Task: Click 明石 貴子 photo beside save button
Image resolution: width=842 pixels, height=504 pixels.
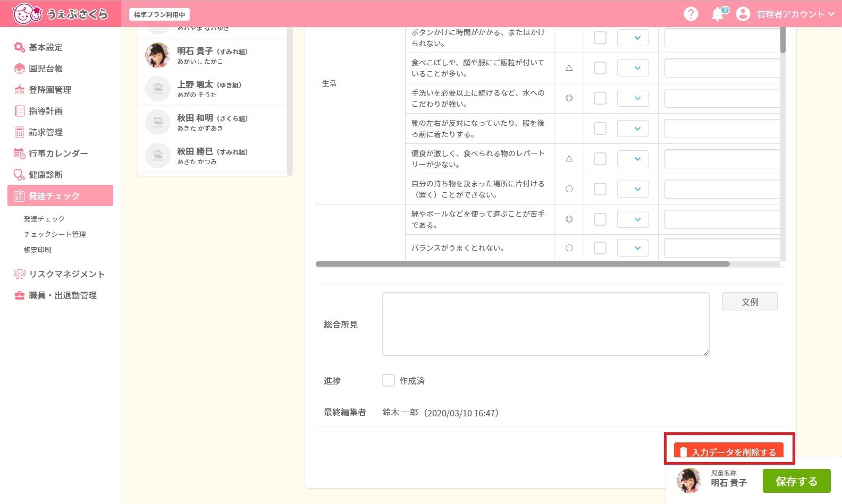Action: point(689,481)
